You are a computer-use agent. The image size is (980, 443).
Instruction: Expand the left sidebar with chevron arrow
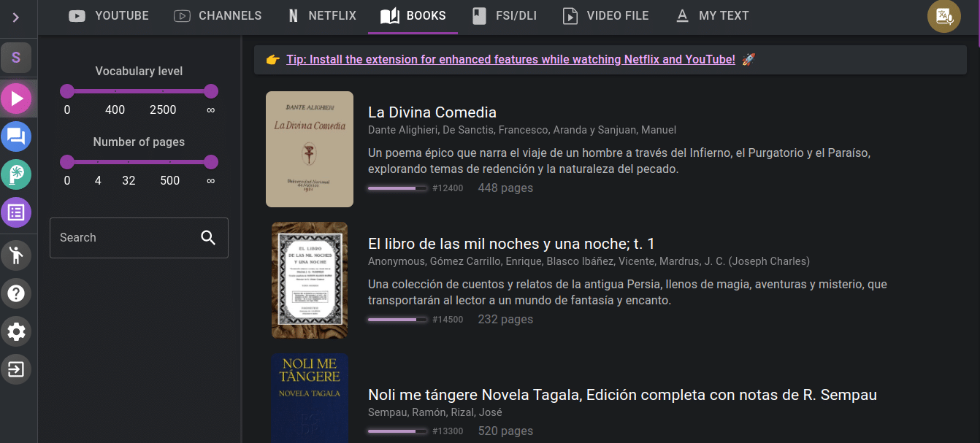point(15,18)
